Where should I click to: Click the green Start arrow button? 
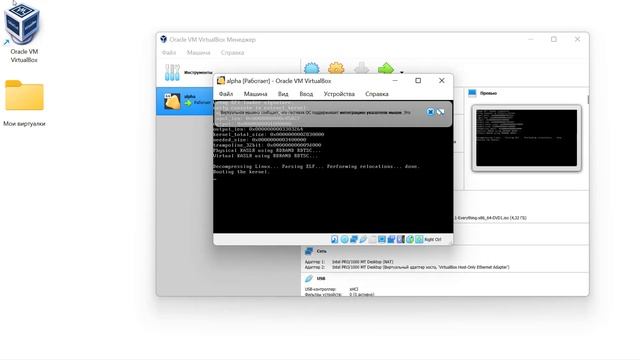pos(386,68)
